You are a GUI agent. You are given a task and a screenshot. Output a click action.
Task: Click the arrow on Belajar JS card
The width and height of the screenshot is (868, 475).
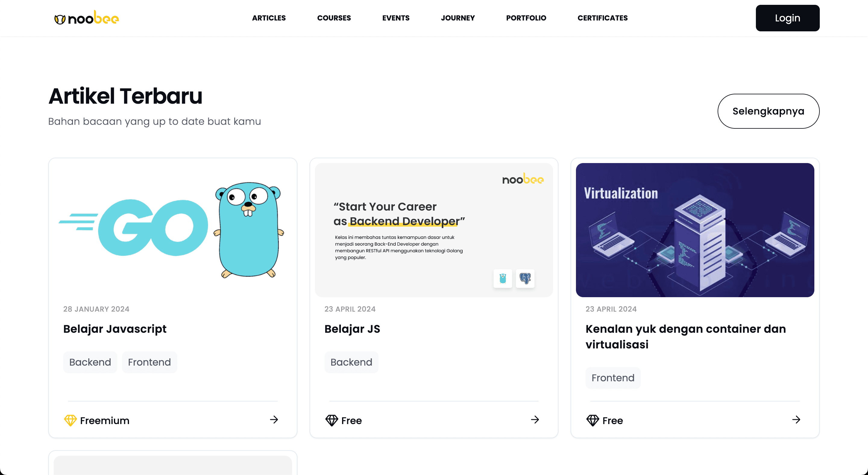(x=535, y=420)
